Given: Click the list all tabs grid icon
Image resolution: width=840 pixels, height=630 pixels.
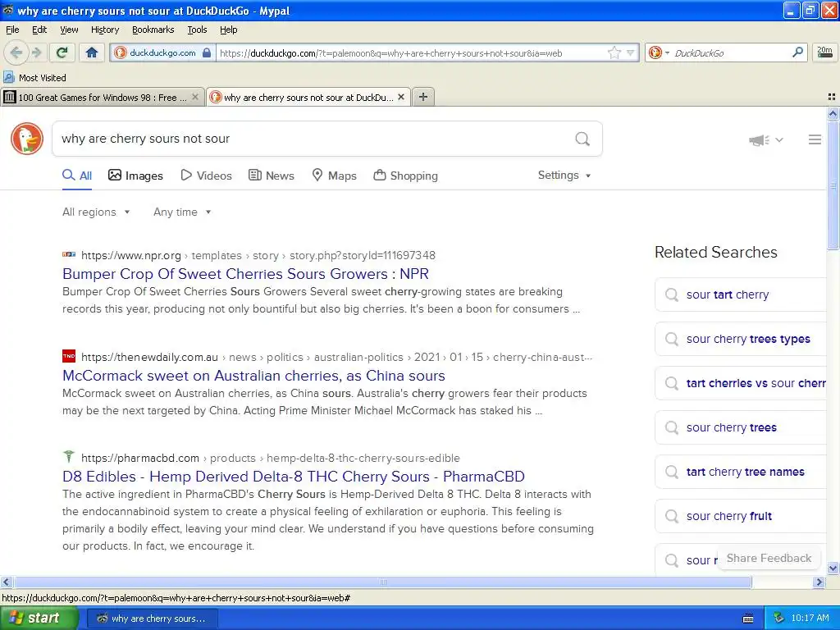Looking at the screenshot, I should coord(832,97).
